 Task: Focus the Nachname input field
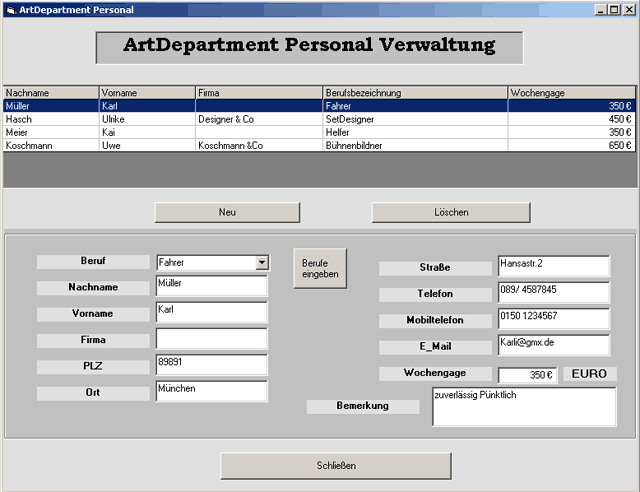point(211,287)
